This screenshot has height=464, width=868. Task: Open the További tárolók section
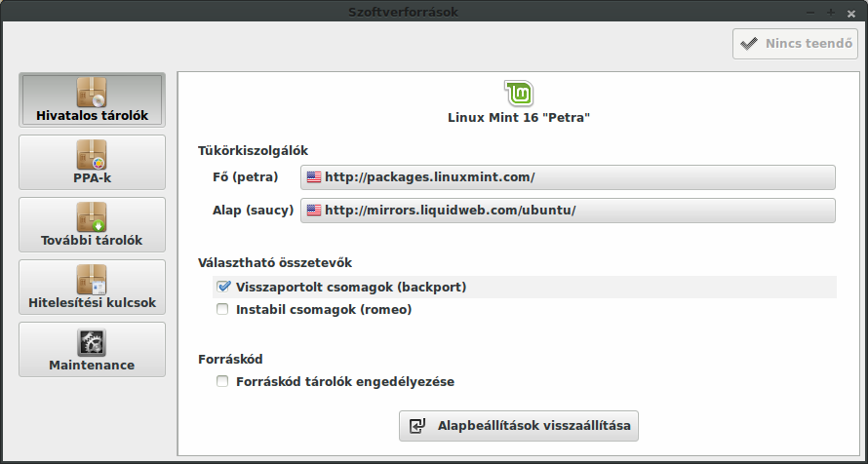coord(92,224)
